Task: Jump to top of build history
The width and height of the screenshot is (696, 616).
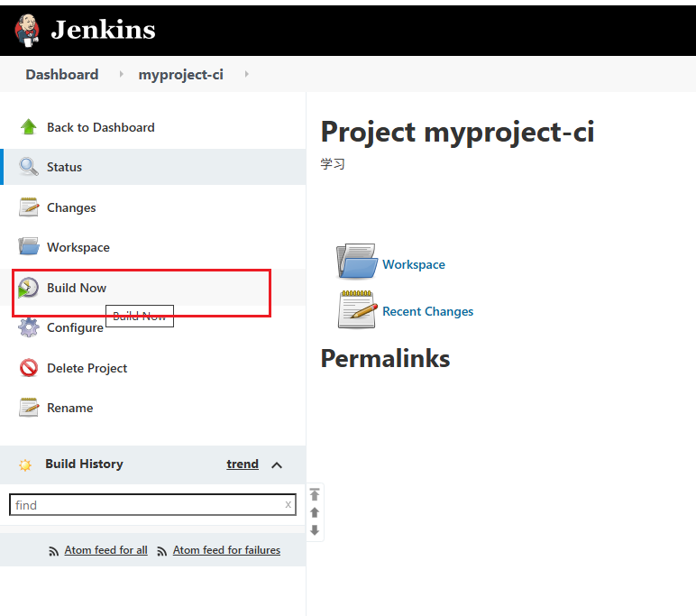Action: (315, 494)
